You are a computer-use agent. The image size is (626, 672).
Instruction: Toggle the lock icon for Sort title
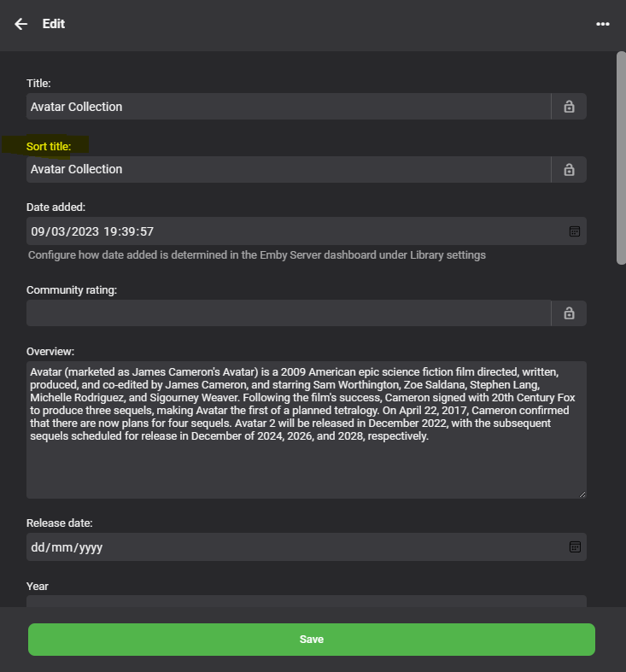coord(569,169)
